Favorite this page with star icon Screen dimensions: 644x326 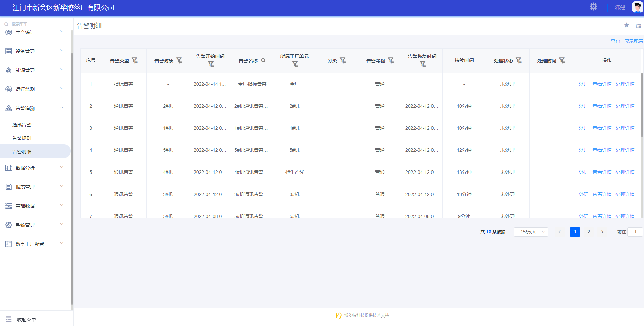(x=626, y=25)
